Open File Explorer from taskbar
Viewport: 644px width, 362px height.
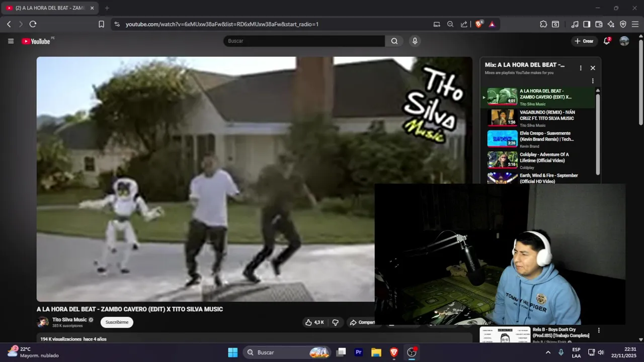point(376,352)
